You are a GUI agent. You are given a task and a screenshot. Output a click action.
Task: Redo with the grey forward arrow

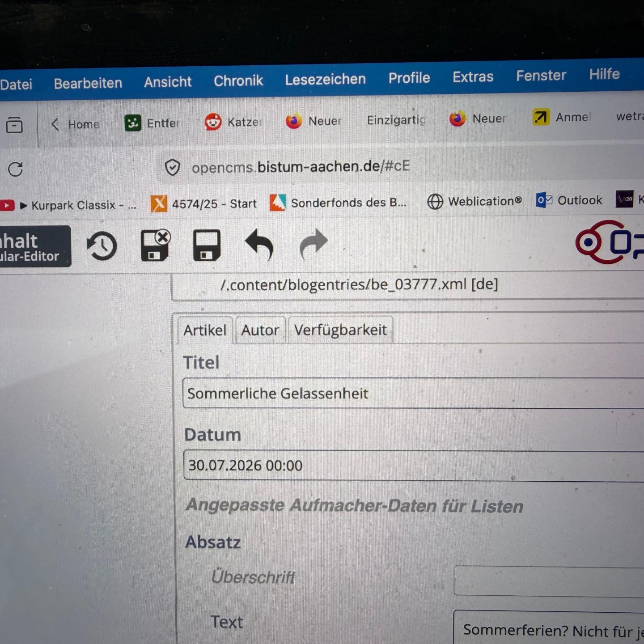(314, 244)
